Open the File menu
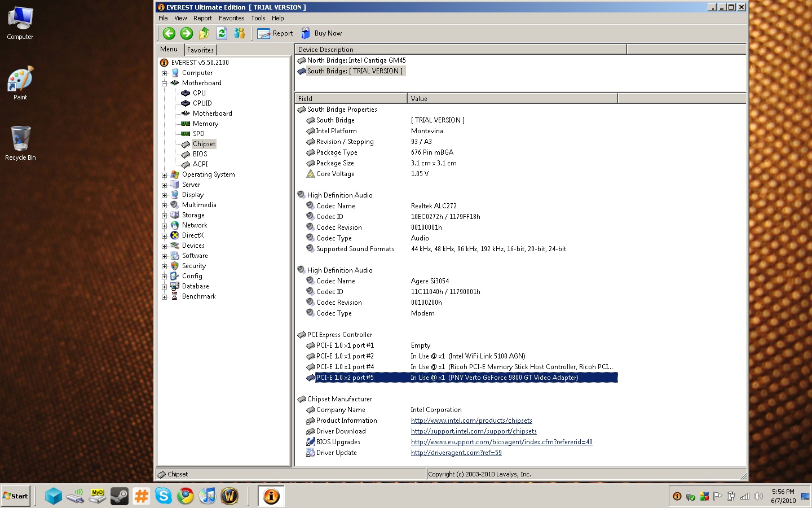The width and height of the screenshot is (812, 508). tap(163, 18)
